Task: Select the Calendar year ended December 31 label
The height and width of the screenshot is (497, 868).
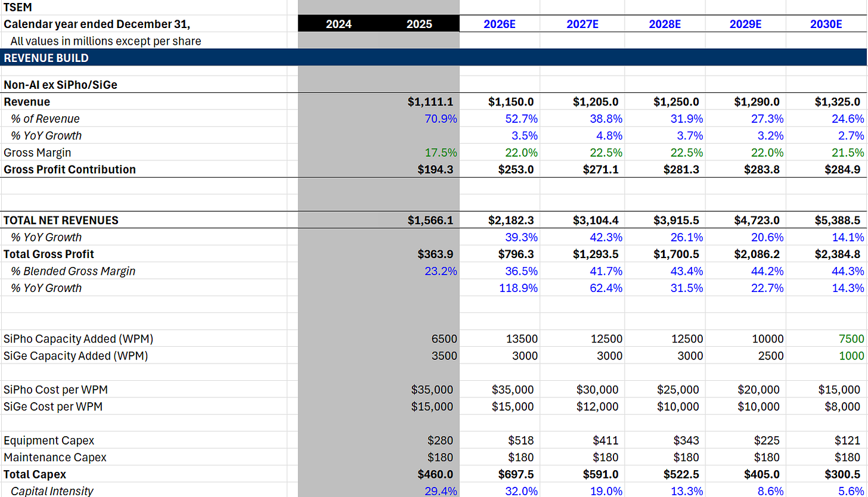Action: point(97,24)
